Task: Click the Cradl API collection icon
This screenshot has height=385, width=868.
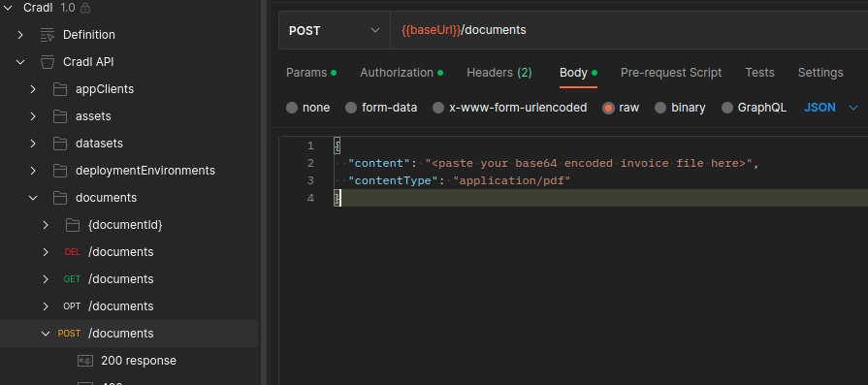Action: click(x=48, y=62)
